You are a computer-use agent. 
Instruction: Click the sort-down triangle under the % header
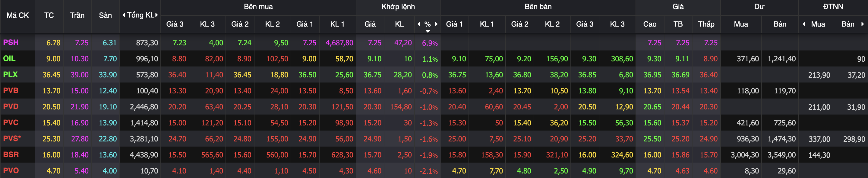(428, 31)
